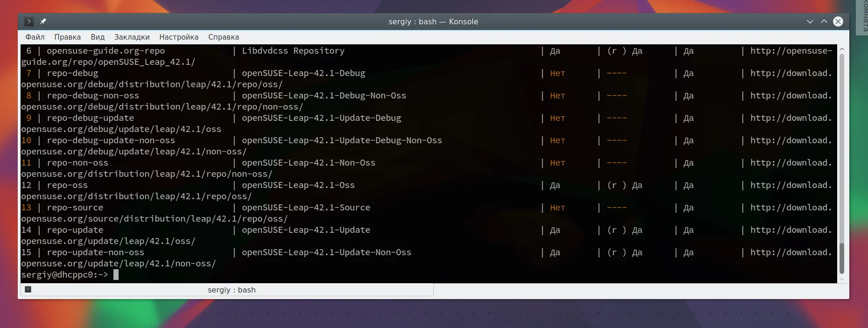Open the Вид menu
868x328 pixels.
98,37
